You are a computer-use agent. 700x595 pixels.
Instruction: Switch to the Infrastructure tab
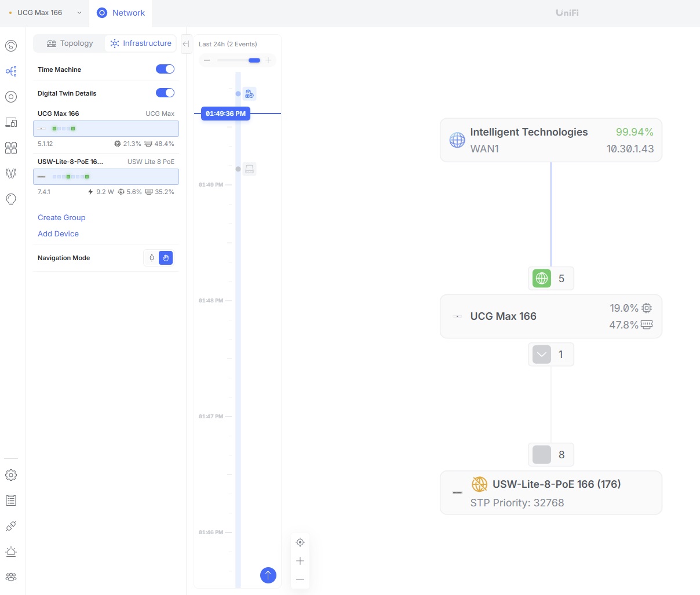coord(141,43)
